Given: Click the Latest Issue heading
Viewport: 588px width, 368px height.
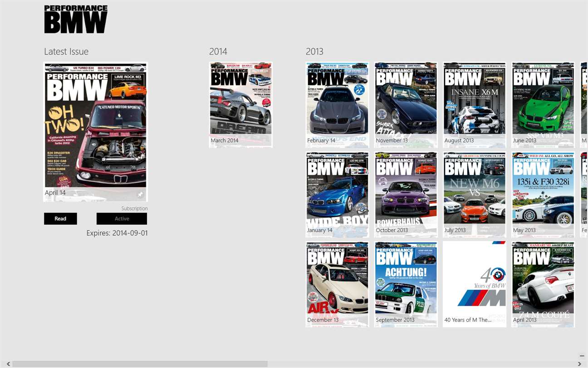Looking at the screenshot, I should point(66,51).
